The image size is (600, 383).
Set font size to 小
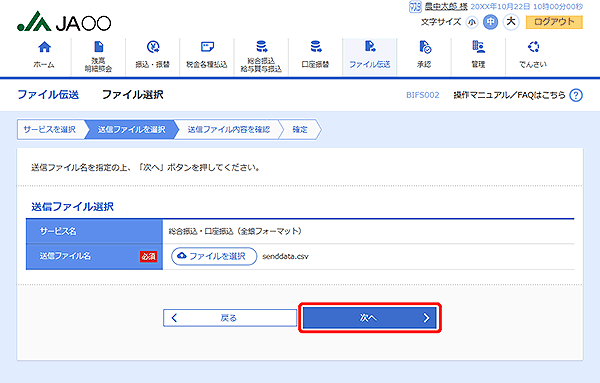click(x=472, y=22)
